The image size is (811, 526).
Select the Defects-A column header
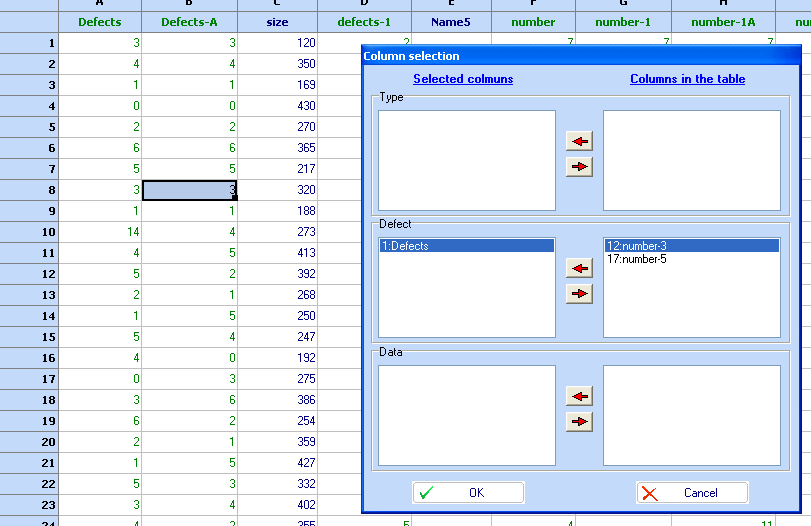(189, 22)
